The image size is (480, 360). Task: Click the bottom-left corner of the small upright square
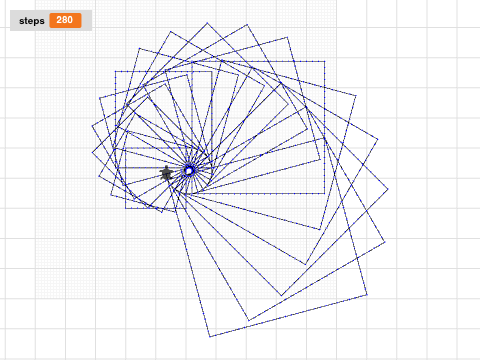[126, 208]
